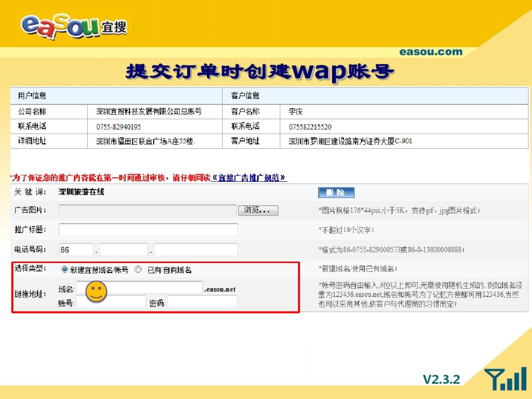Viewport: 532px width, 399px height.
Task: Select the 已有/自有域名 radio option
Action: (138, 269)
